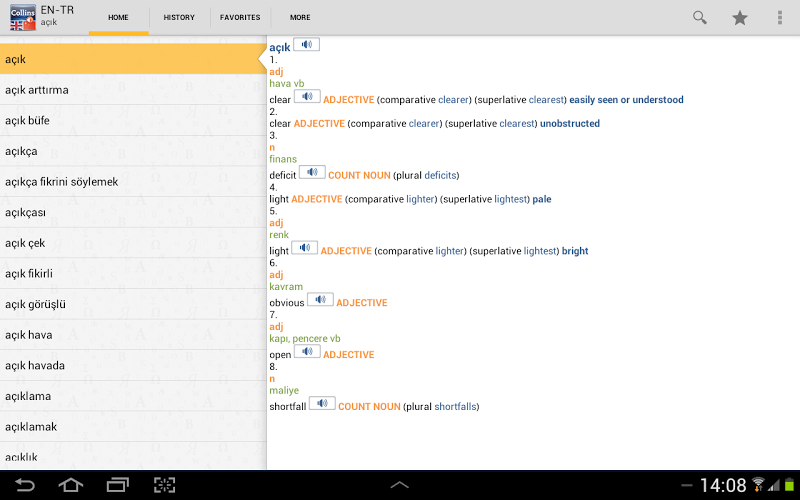Open the recent apps button

tap(118, 485)
